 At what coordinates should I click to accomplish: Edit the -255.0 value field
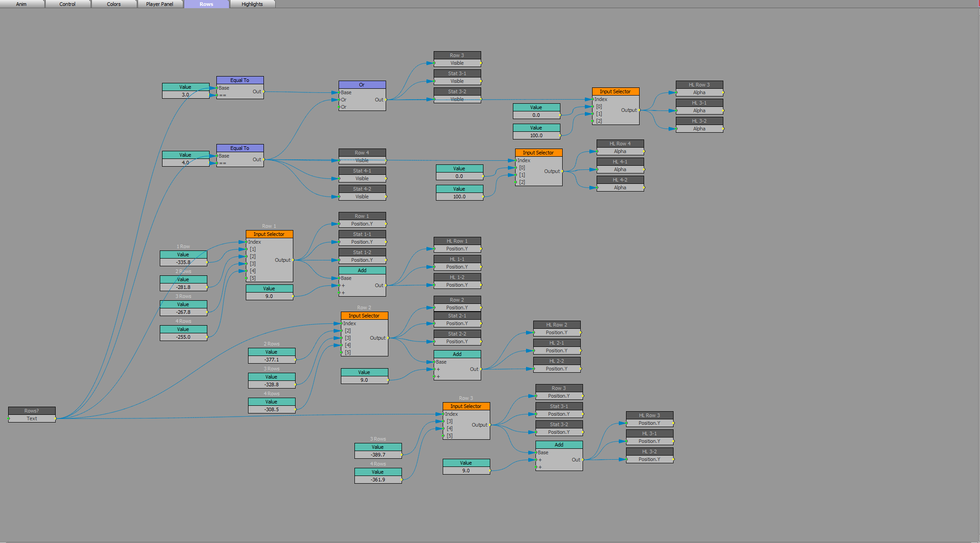183,337
